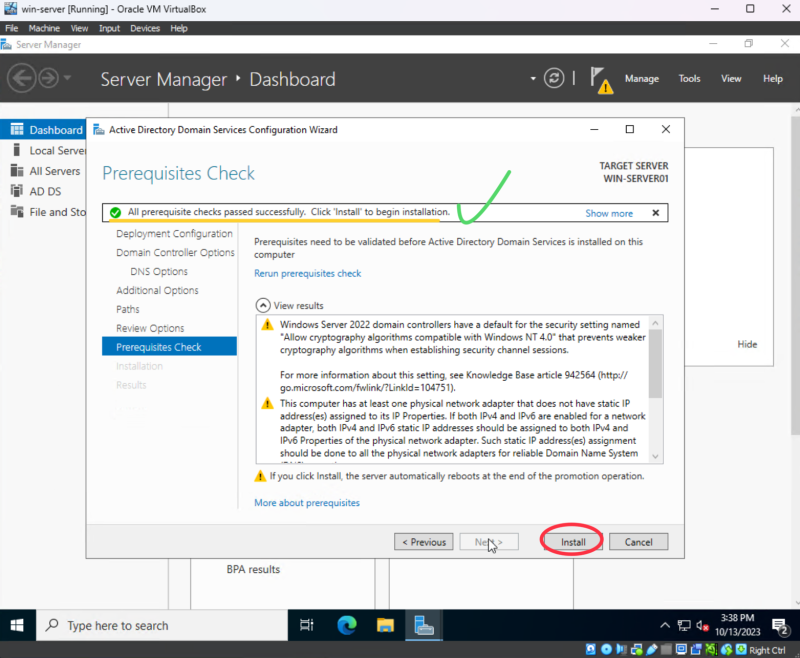The width and height of the screenshot is (800, 658).
Task: Open File Explorer from the taskbar
Action: pyautogui.click(x=385, y=626)
